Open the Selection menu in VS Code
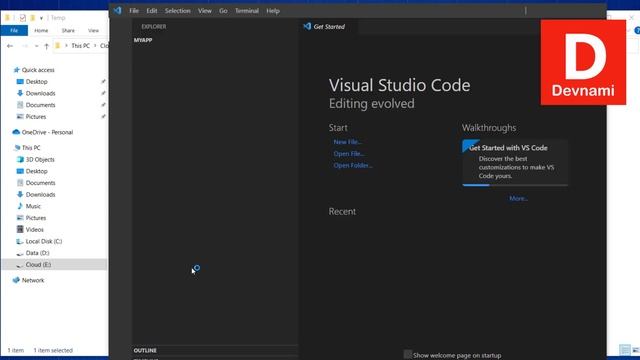 [178, 11]
